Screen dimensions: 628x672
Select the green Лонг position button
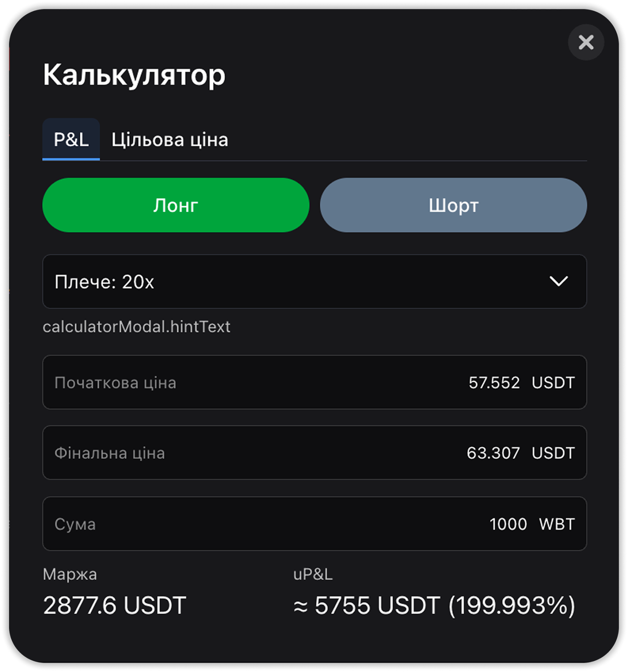176,205
